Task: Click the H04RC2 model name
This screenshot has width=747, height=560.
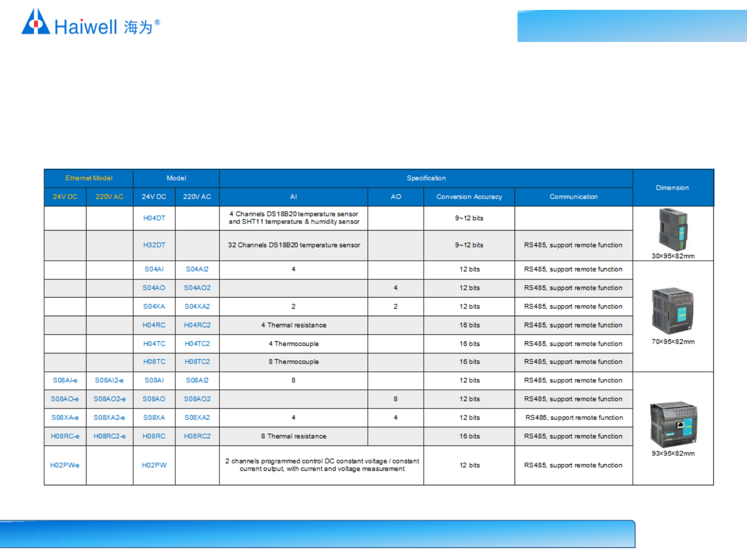Action: 197,325
